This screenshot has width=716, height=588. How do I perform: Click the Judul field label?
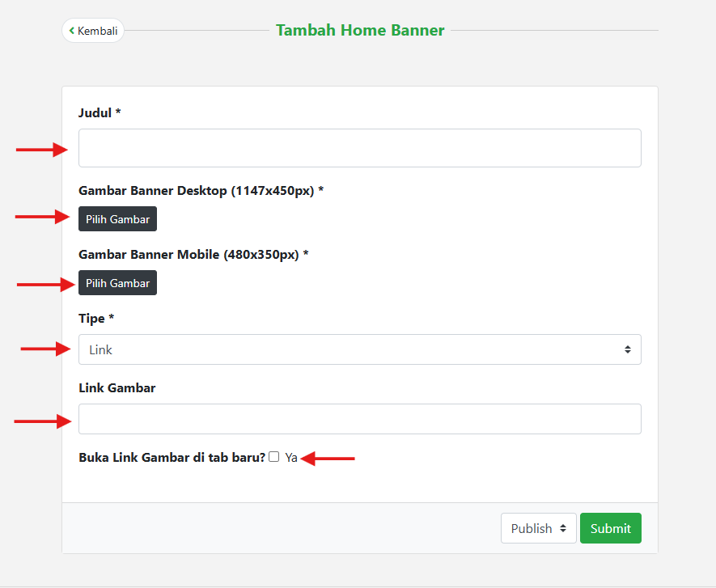point(100,112)
